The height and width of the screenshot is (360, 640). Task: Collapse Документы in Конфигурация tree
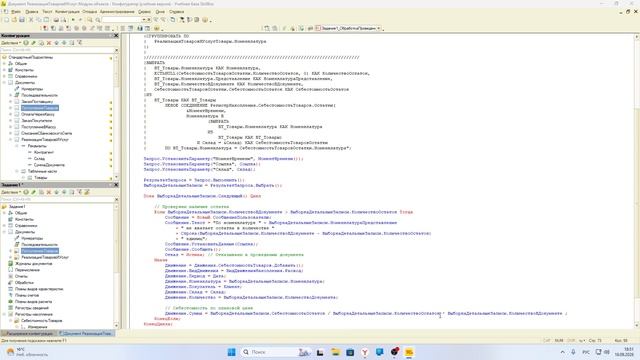pyautogui.click(x=4, y=82)
